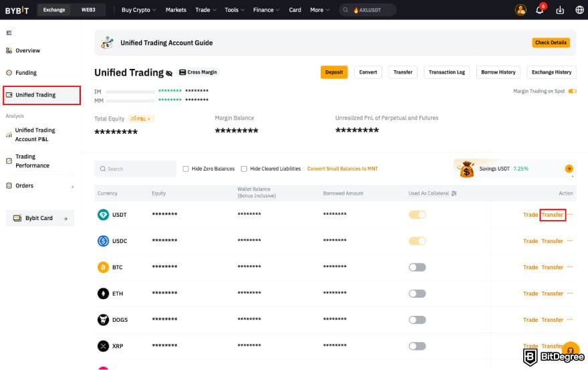Collapse sidebar using menu icon

(x=9, y=33)
